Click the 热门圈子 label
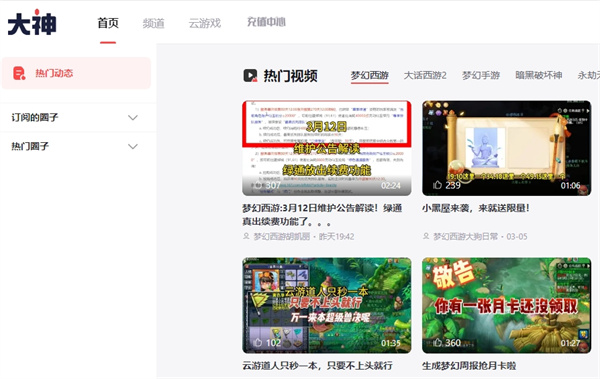Image resolution: width=600 pixels, height=379 pixels. tap(30, 146)
